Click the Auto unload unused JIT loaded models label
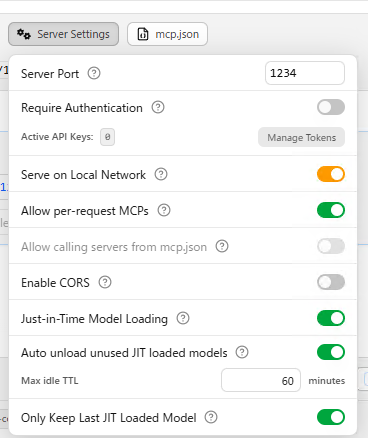The height and width of the screenshot is (438, 368). pyautogui.click(x=124, y=353)
